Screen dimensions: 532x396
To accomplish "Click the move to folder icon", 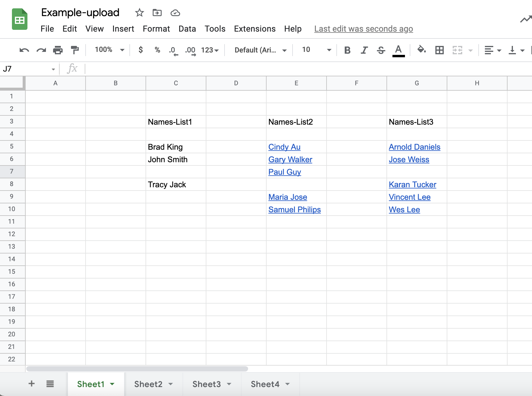I will click(157, 13).
